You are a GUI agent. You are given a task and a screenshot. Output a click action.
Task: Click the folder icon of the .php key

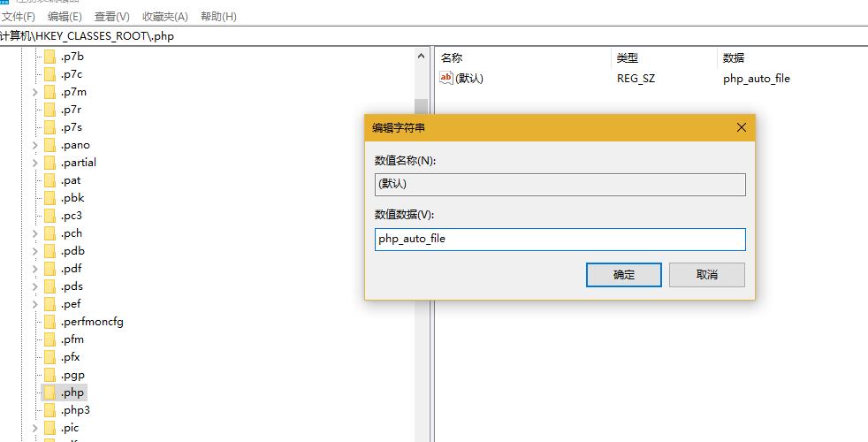49,392
